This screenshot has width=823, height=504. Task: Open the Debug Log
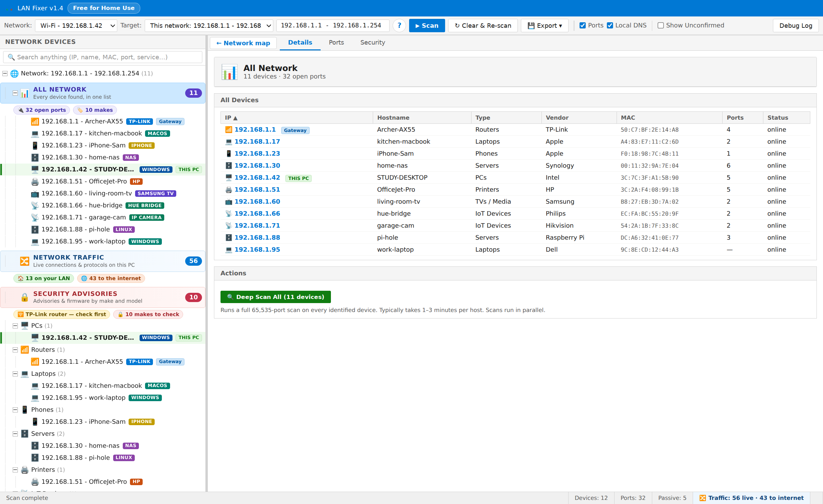tap(796, 26)
